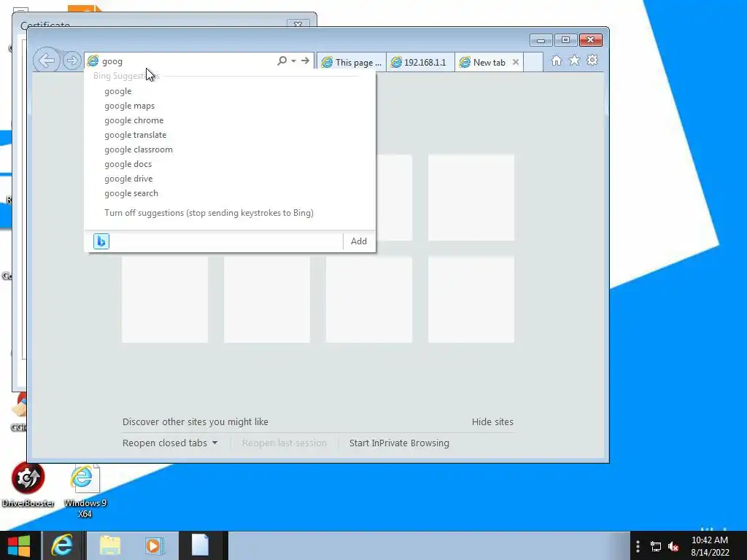The height and width of the screenshot is (560, 747).
Task: Open the clock showing 10:42 AM
Action: point(710,546)
